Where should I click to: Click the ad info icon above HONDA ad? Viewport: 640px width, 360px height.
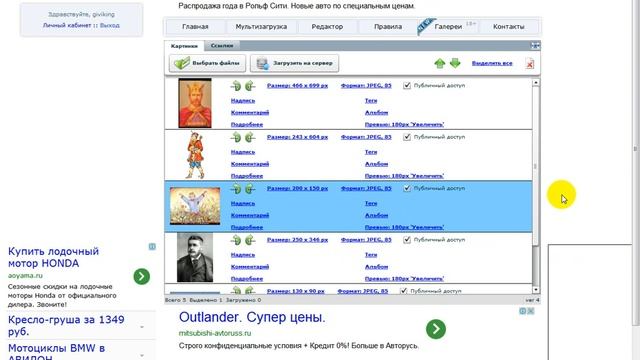(152, 247)
